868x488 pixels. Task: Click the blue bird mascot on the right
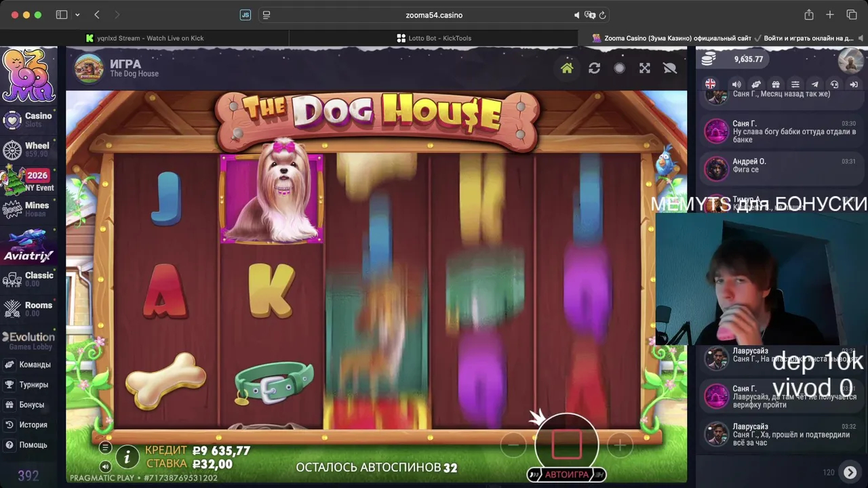pos(665,161)
